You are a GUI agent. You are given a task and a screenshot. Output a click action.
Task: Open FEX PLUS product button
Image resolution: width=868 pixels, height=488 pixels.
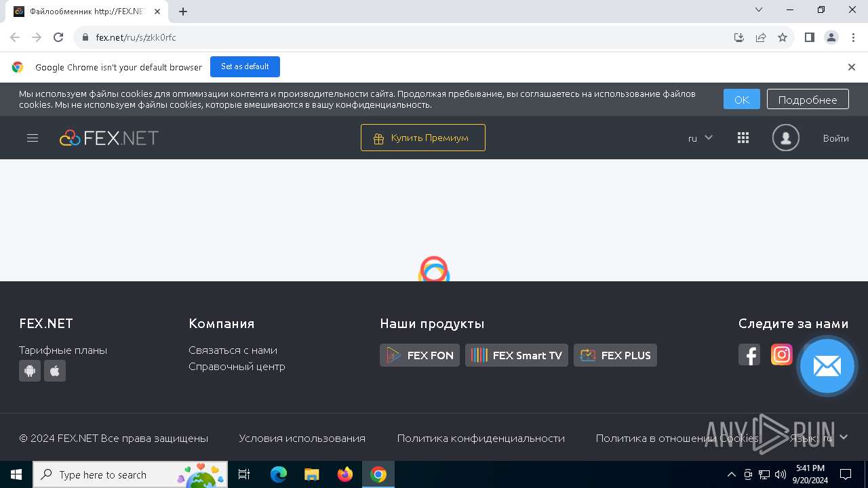pyautogui.click(x=615, y=355)
